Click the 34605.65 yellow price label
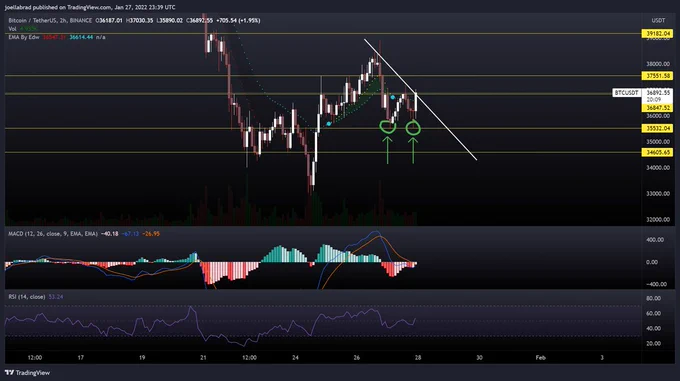680x381 pixels. (657, 152)
